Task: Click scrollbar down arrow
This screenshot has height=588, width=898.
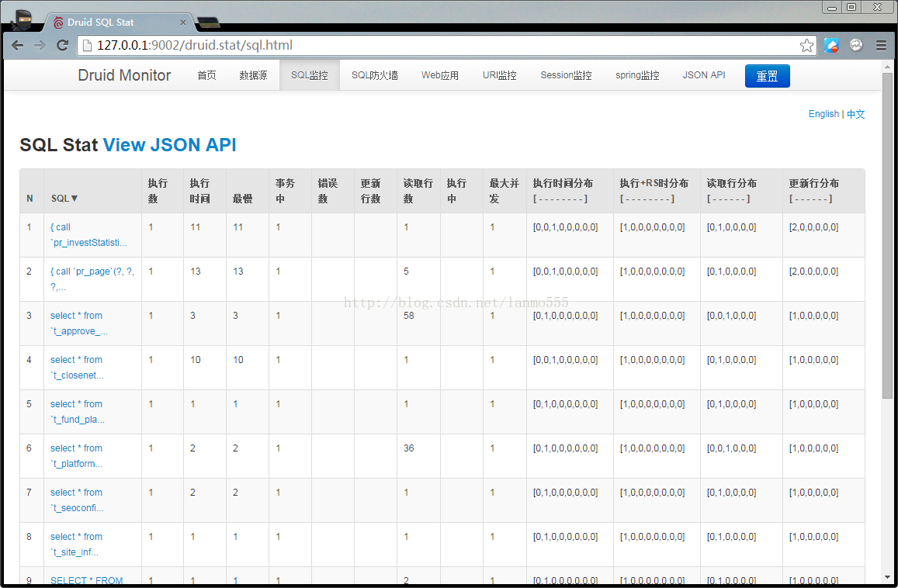Action: 887,577
